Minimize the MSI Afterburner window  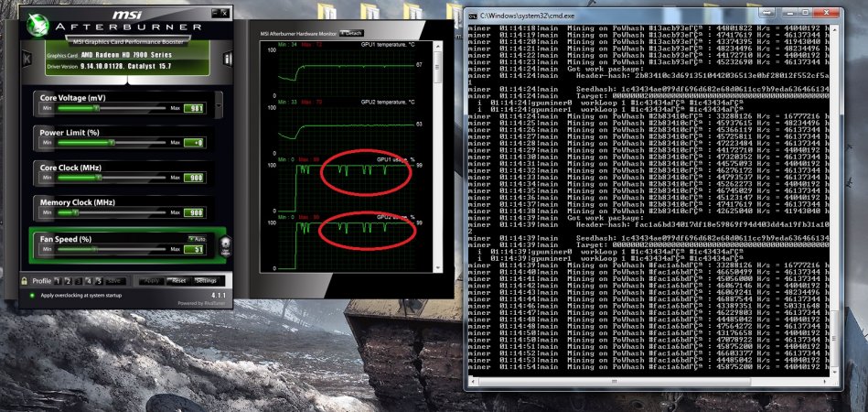tap(215, 13)
